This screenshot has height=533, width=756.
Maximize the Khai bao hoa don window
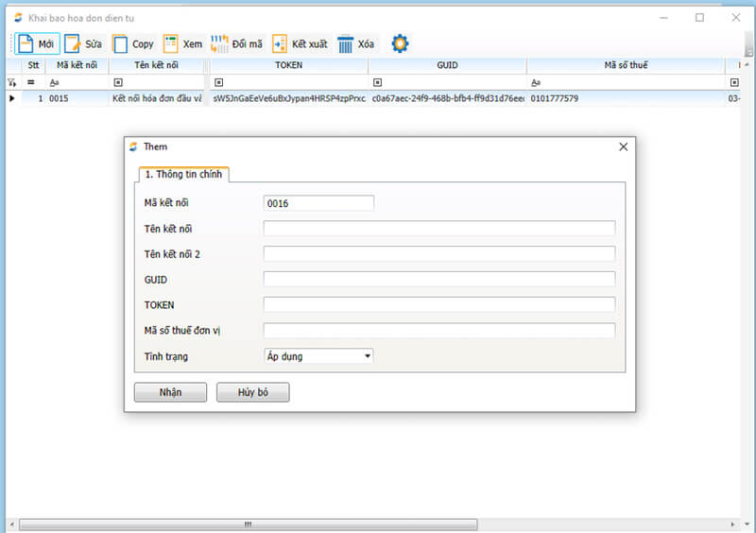[699, 18]
